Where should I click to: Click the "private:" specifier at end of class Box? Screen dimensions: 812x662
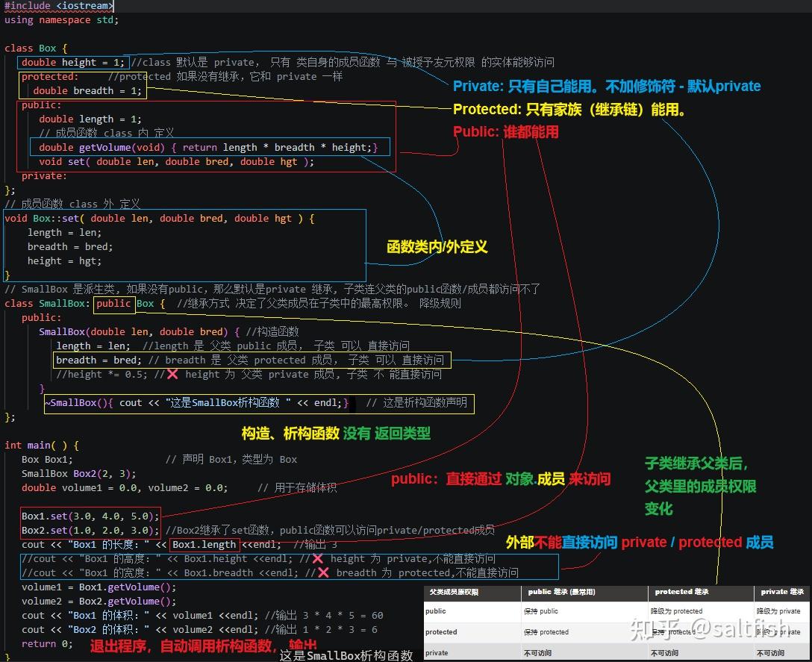click(44, 176)
